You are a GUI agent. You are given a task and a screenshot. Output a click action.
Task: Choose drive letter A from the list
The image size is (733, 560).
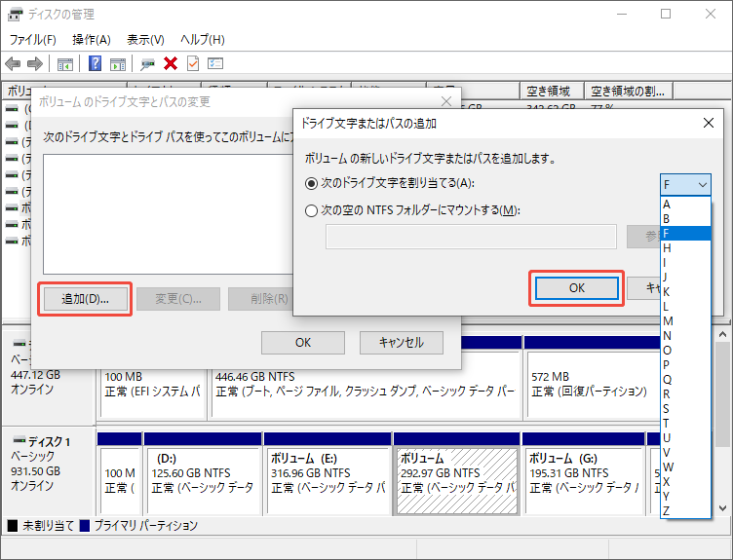click(686, 205)
